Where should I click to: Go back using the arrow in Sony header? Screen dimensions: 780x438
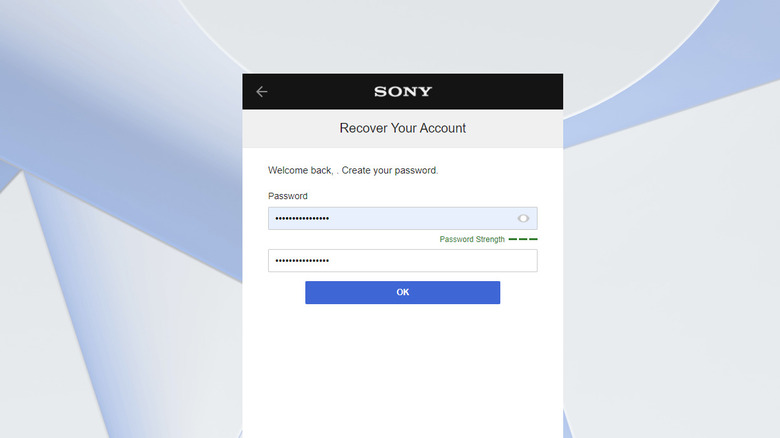[x=262, y=92]
